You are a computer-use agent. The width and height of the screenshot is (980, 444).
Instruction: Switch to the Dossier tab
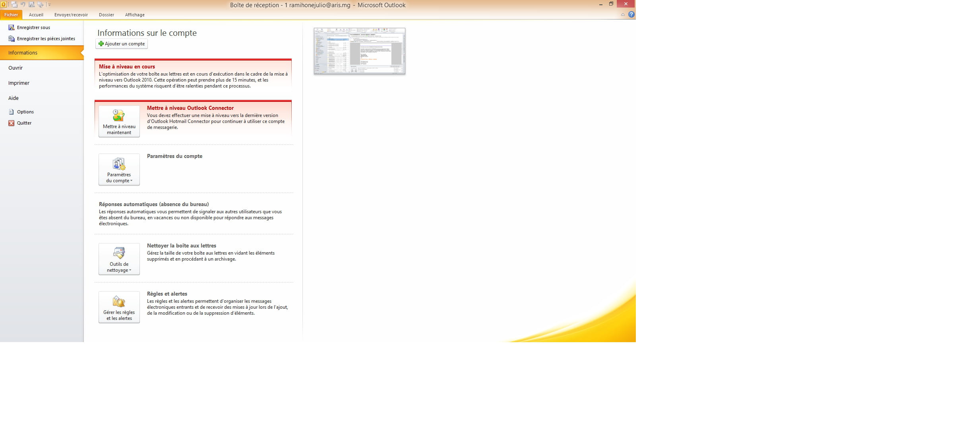click(x=107, y=15)
